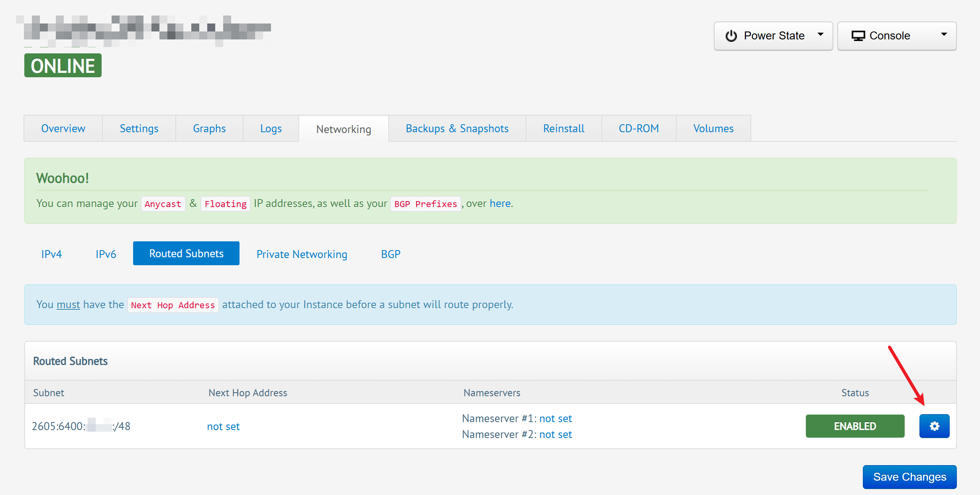The width and height of the screenshot is (980, 495).
Task: Open Backups & Snapshots tab
Action: pyautogui.click(x=457, y=129)
